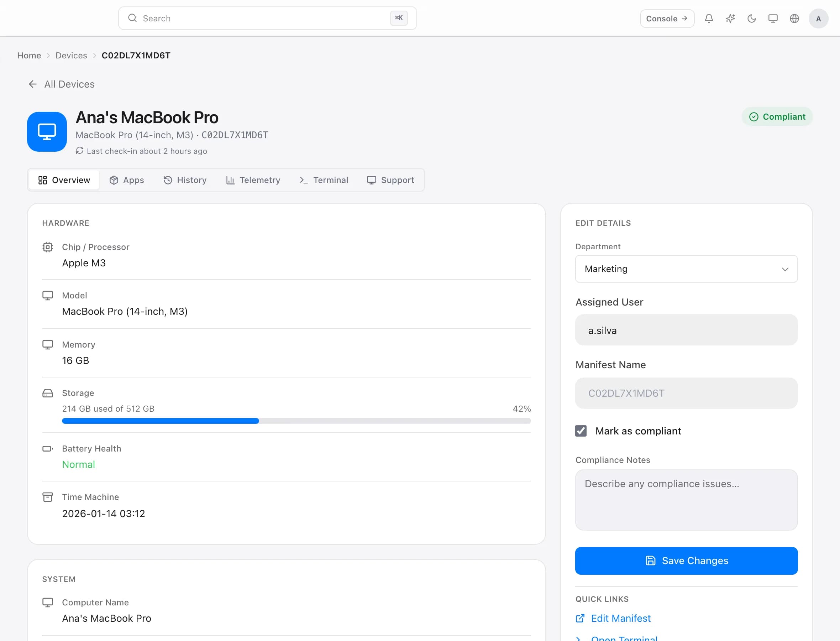The width and height of the screenshot is (840, 641).
Task: Click the Battery Health icon
Action: click(48, 449)
